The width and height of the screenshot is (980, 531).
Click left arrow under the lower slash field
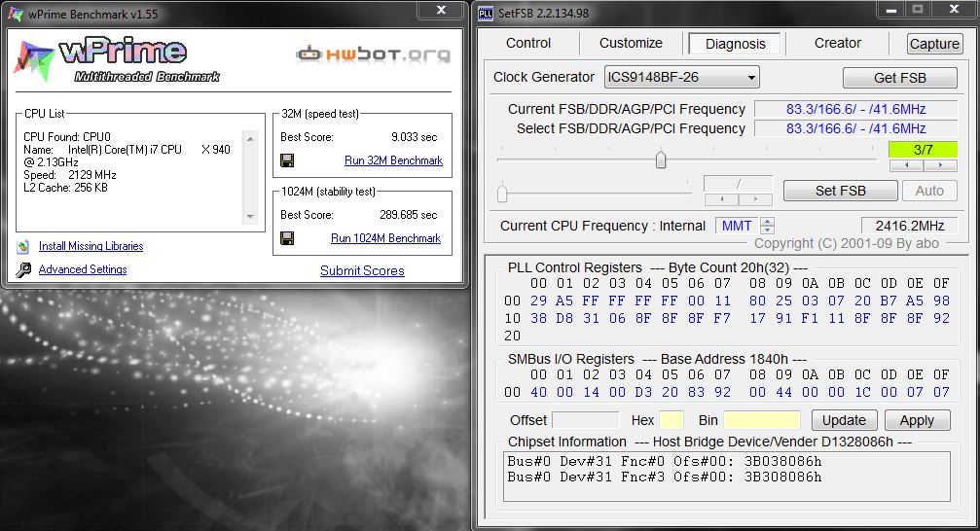pyautogui.click(x=722, y=199)
